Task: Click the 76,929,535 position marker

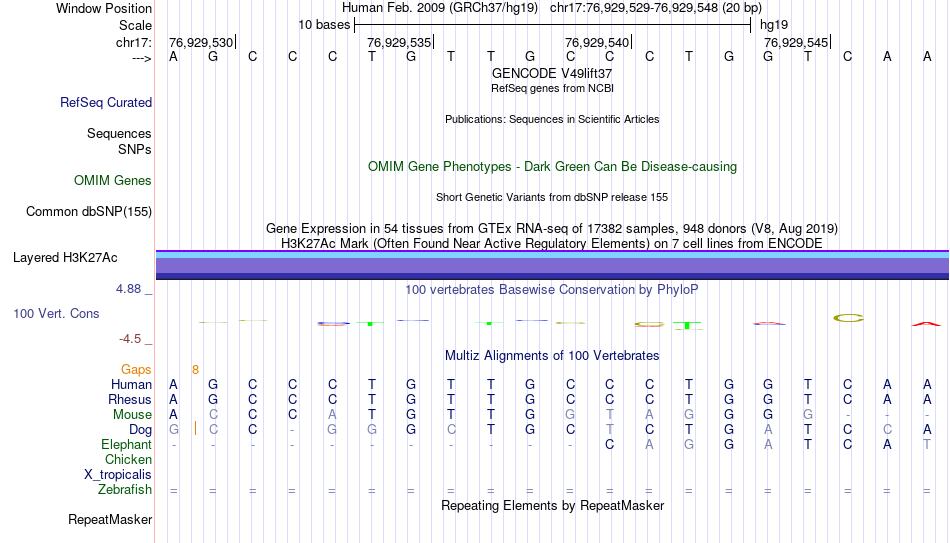Action: [400, 42]
